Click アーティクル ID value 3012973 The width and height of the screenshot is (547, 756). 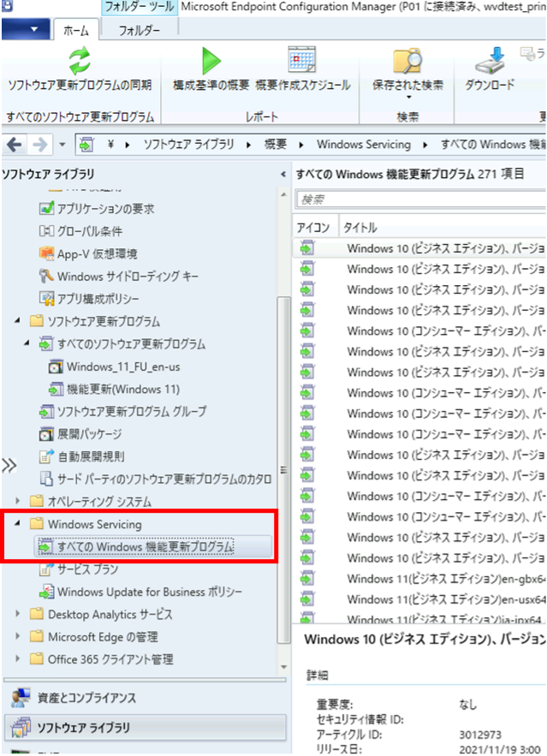[480, 735]
